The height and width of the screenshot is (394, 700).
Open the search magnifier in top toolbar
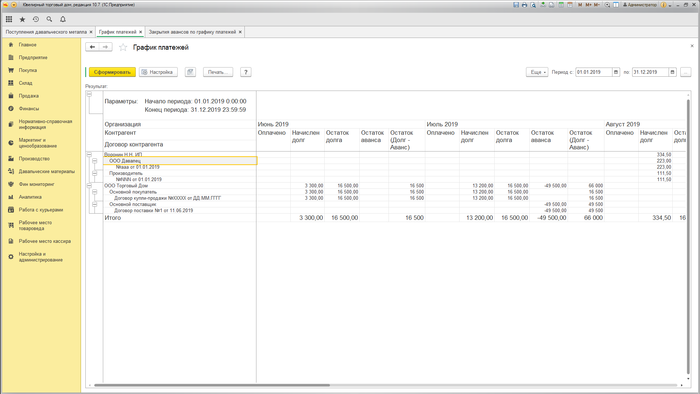point(49,19)
